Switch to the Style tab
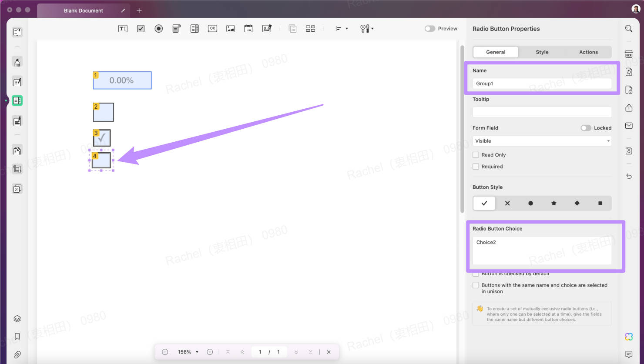 (542, 52)
